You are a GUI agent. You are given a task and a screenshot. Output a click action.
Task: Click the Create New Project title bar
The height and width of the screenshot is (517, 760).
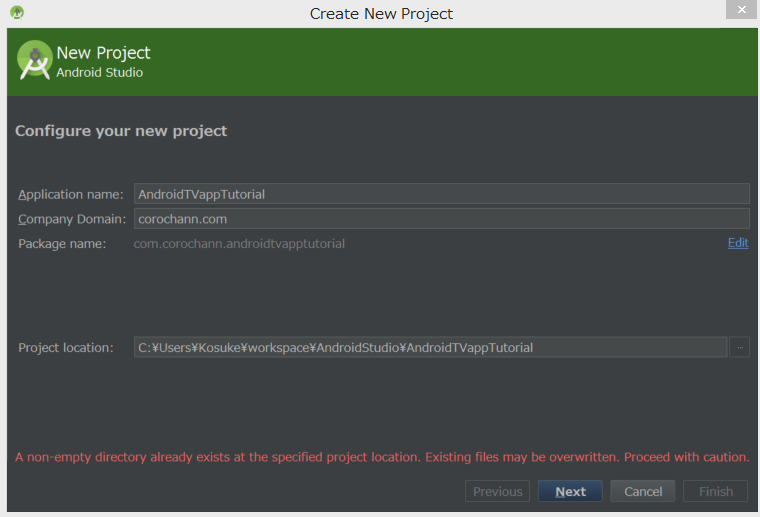381,14
